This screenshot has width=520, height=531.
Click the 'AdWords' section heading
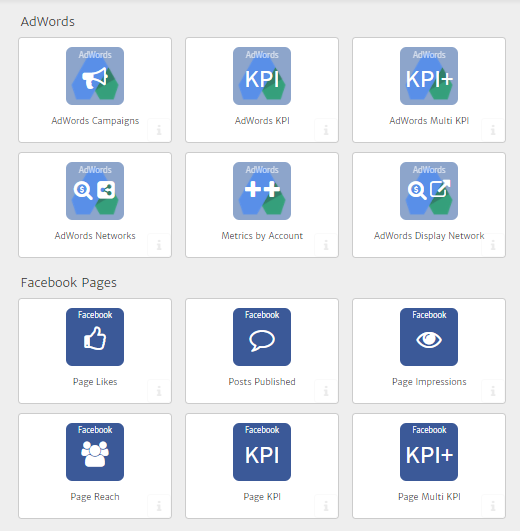pos(48,22)
